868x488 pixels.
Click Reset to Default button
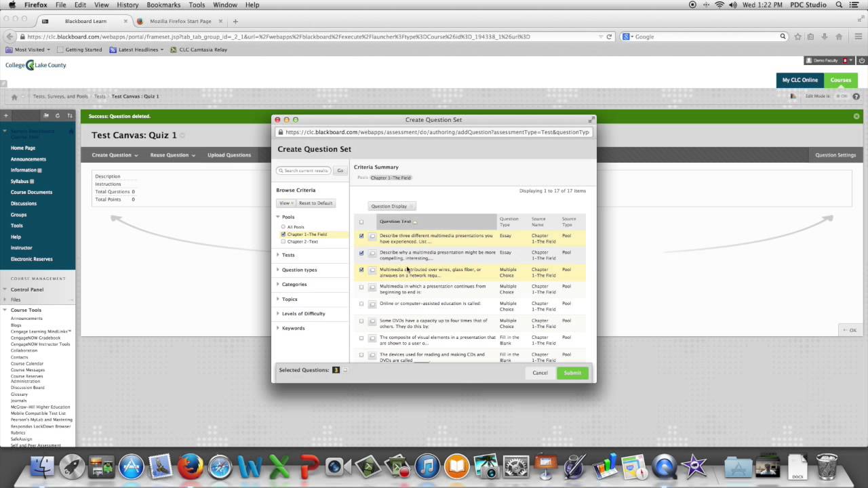[x=315, y=203]
